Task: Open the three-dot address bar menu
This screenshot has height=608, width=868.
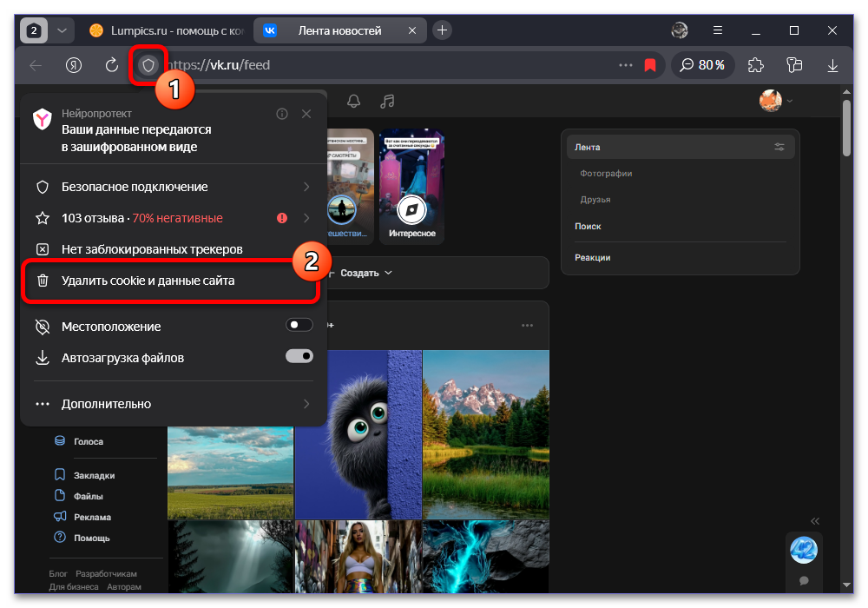Action: [x=626, y=65]
